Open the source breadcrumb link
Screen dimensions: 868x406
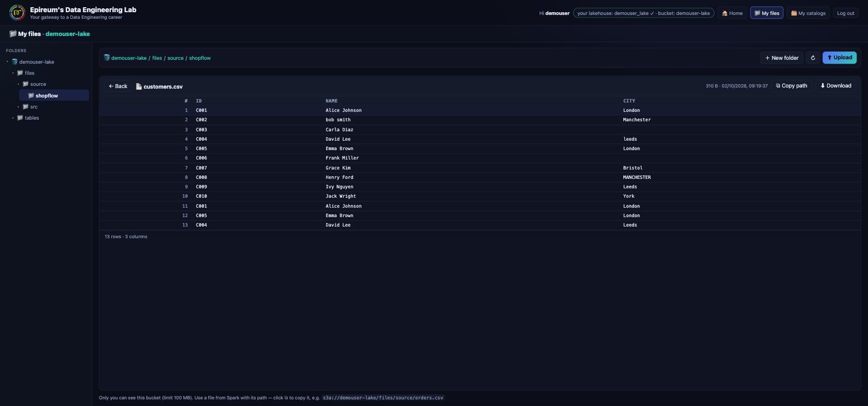click(x=175, y=58)
